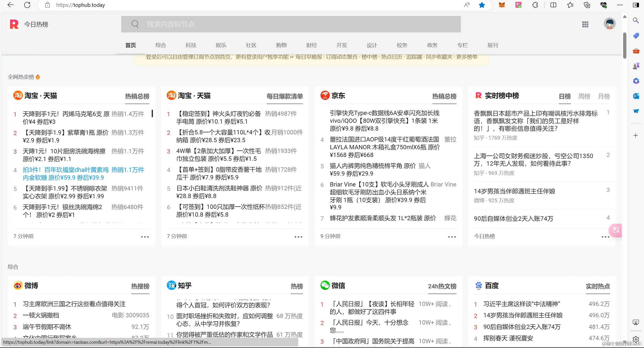Click the WeChat logo icon
The image size is (644, 348).
(325, 285)
